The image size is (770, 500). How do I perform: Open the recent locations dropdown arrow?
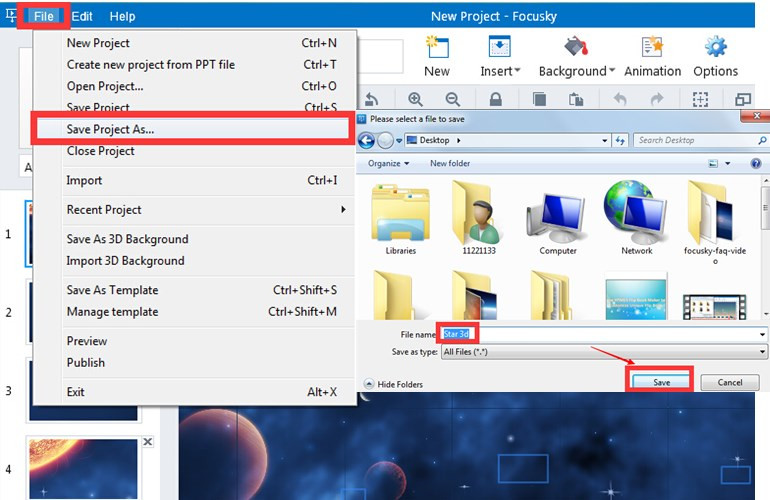point(399,140)
